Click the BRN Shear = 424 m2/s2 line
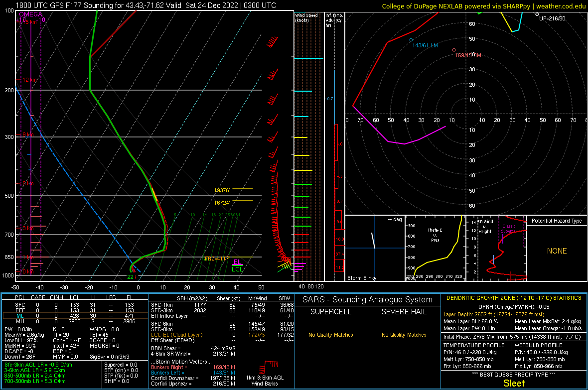 [x=193, y=348]
